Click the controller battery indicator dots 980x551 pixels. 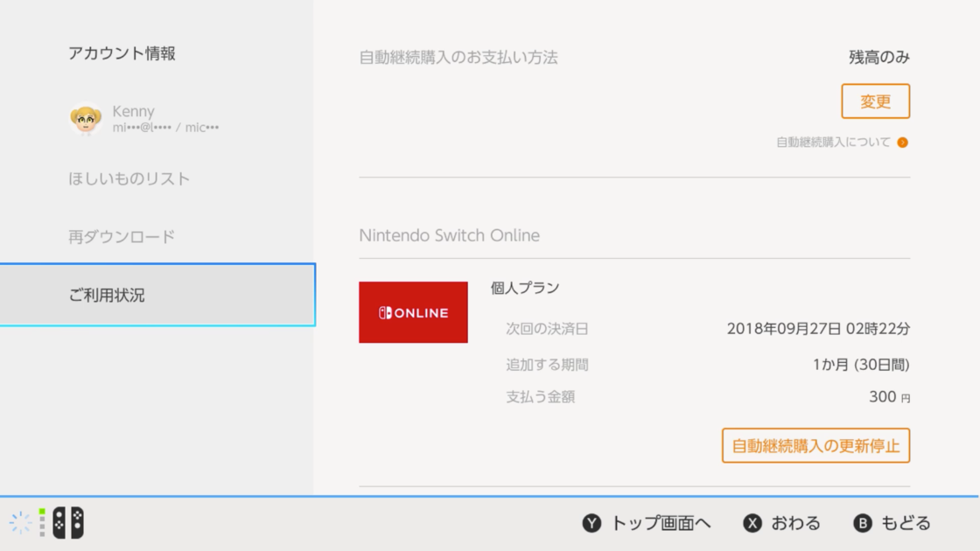42,523
